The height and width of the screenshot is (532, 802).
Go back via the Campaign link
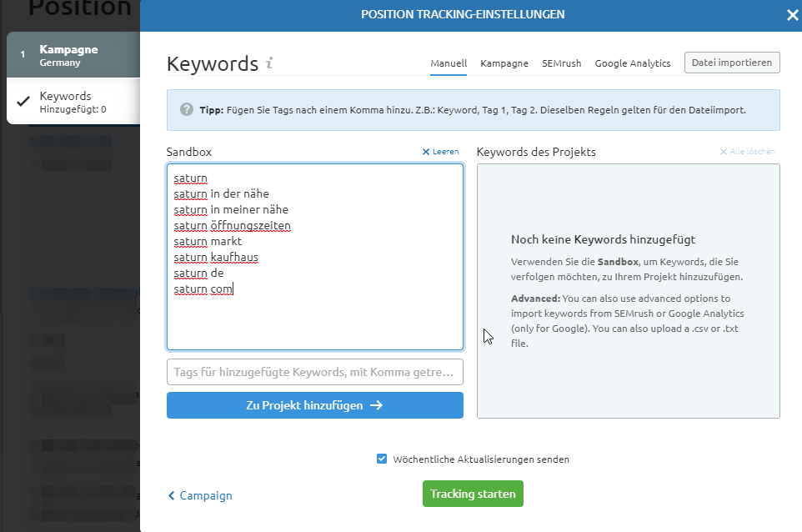click(206, 495)
